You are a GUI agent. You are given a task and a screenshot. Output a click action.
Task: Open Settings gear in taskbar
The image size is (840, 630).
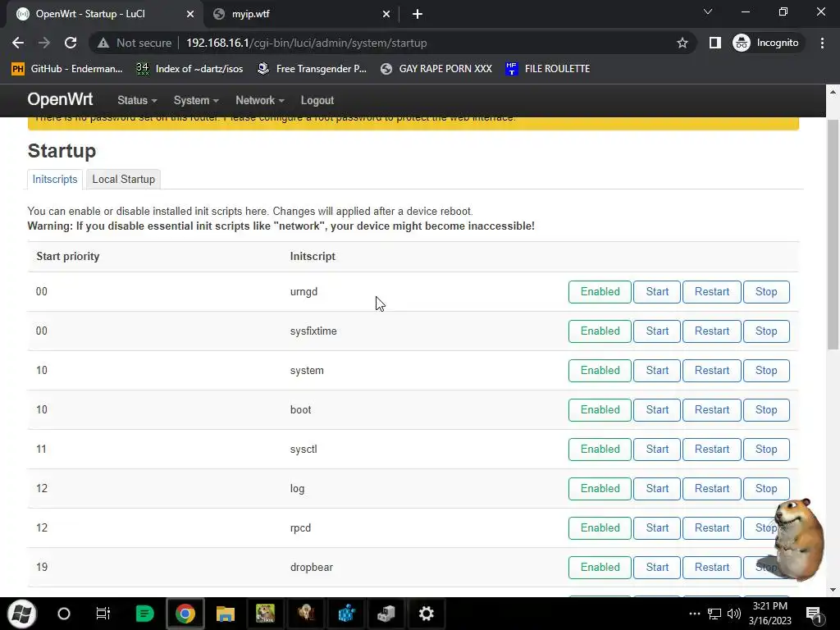click(426, 614)
